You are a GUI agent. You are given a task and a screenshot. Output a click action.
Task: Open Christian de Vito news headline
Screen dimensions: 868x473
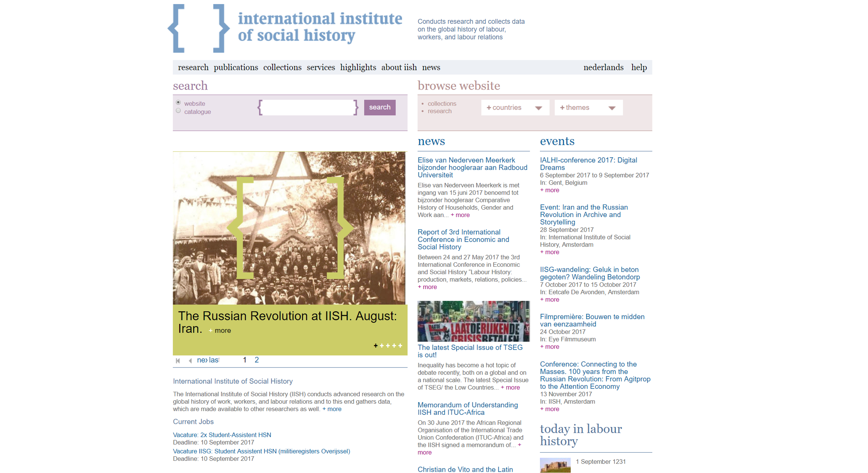465,469
